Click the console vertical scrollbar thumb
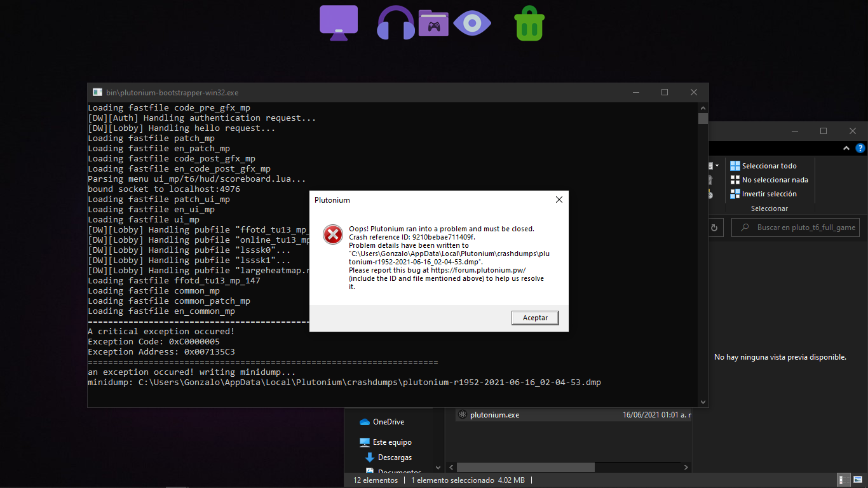This screenshot has width=868, height=488. tap(703, 119)
